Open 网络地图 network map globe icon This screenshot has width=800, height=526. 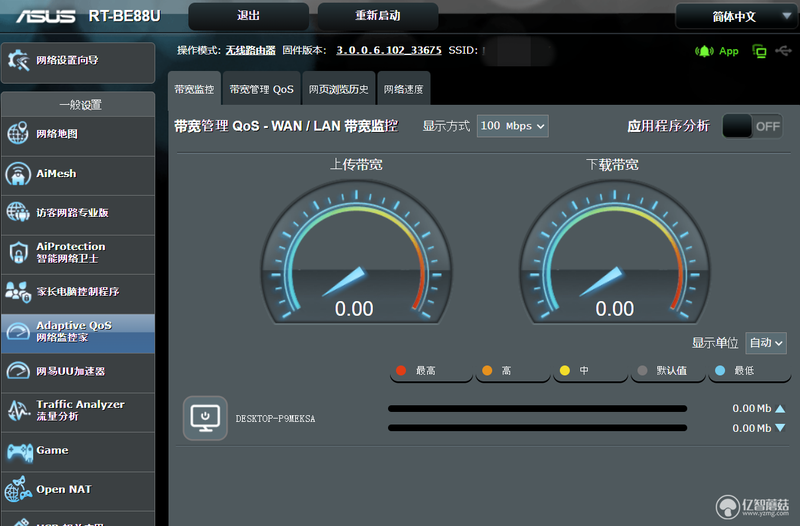tap(18, 133)
